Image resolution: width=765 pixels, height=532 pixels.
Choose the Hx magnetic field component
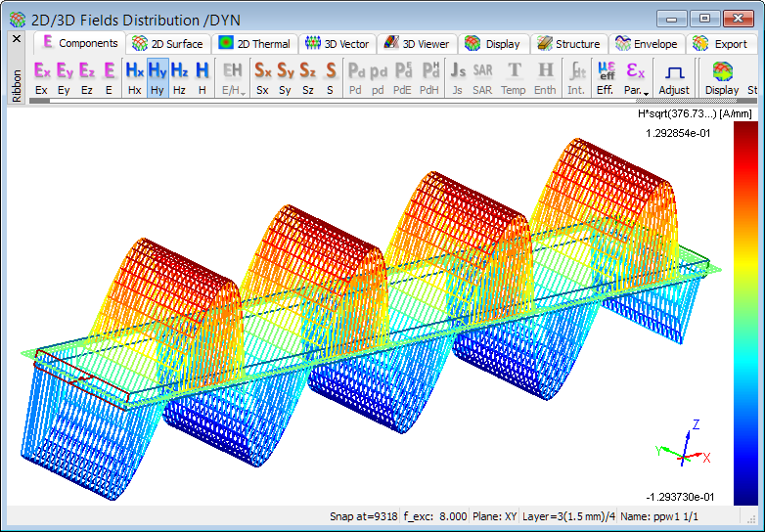pos(134,77)
